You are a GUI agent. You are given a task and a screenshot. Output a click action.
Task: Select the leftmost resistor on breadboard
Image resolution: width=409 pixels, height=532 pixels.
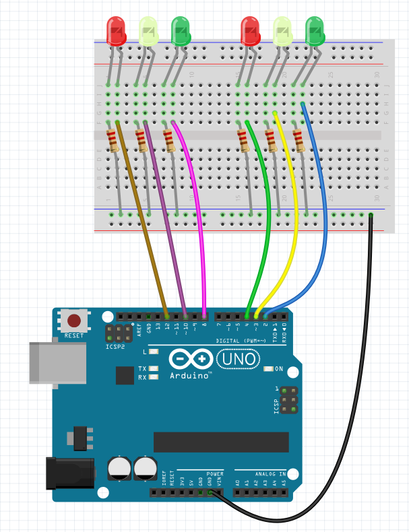click(113, 141)
